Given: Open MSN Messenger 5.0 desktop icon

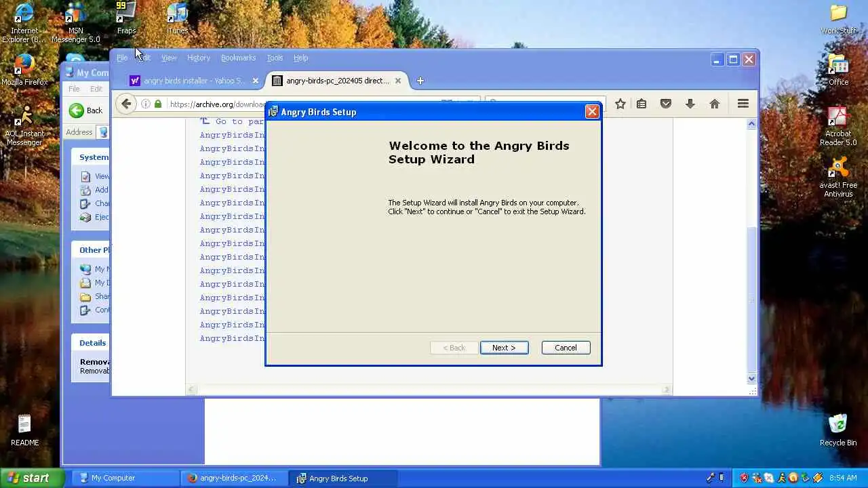Looking at the screenshot, I should point(75,22).
